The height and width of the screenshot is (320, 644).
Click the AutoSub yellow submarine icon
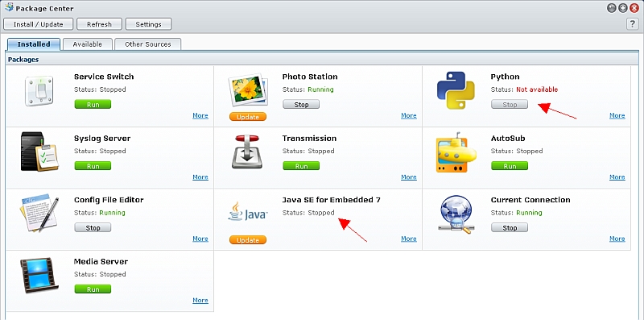(x=456, y=152)
